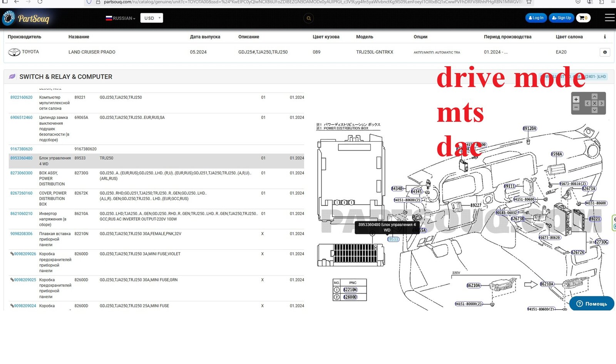Click the 'TRJ250L-GNTRKX' model cell
This screenshot has height=364, width=616.
click(x=375, y=52)
